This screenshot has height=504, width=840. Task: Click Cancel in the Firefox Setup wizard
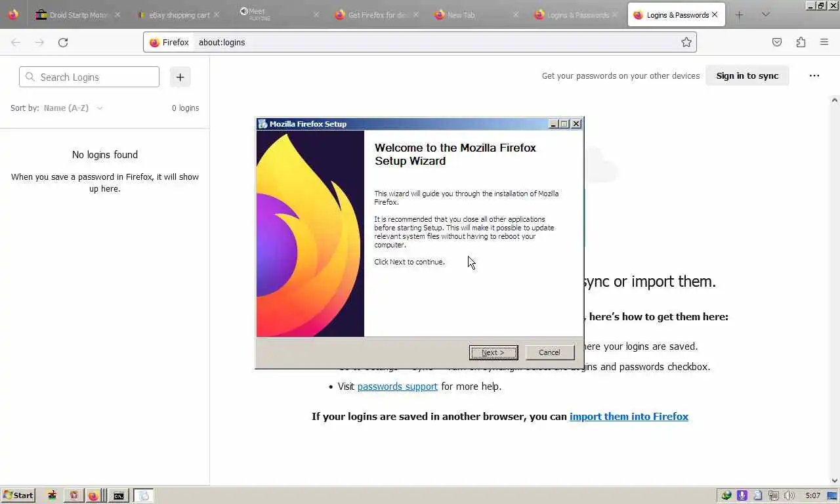coord(550,352)
